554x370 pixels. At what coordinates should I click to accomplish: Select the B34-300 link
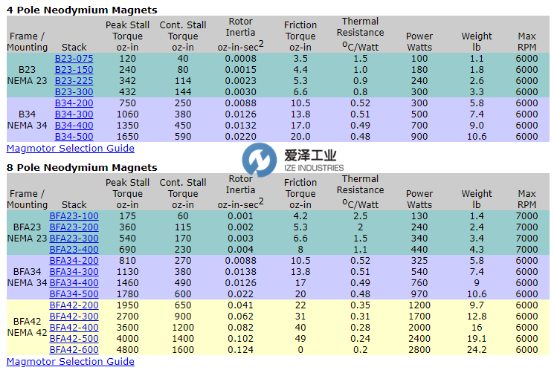74,114
